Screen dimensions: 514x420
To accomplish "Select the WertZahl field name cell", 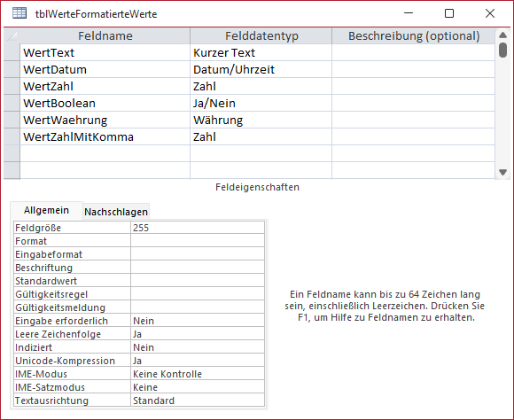I will coord(105,86).
